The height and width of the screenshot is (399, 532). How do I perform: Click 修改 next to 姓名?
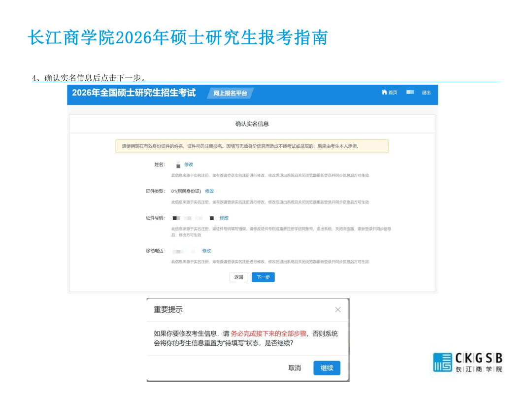pos(189,165)
